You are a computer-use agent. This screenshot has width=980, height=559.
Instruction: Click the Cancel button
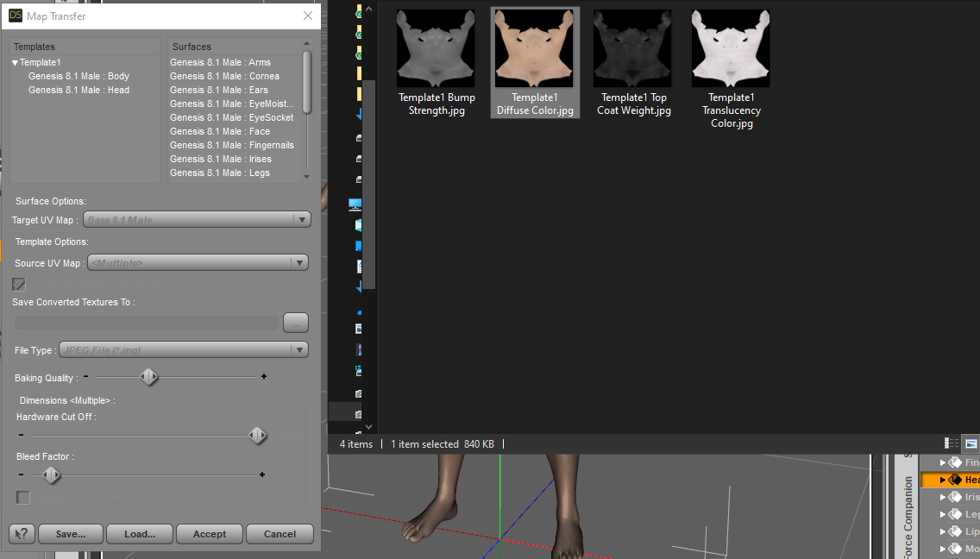tap(280, 534)
